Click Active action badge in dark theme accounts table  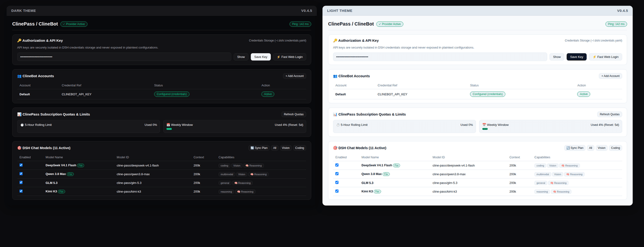(x=268, y=94)
